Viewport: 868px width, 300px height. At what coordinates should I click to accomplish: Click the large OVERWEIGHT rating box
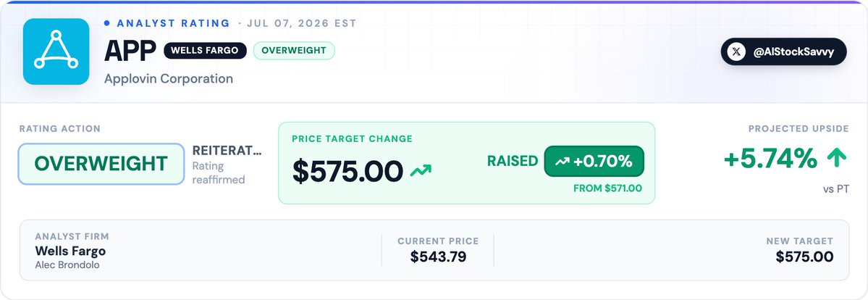(101, 164)
